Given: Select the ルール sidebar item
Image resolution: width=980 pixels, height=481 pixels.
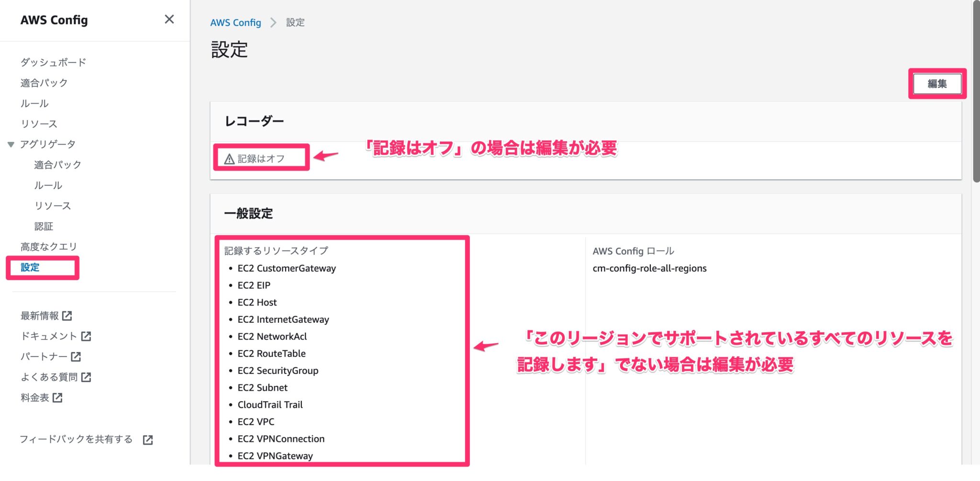Looking at the screenshot, I should pos(33,103).
